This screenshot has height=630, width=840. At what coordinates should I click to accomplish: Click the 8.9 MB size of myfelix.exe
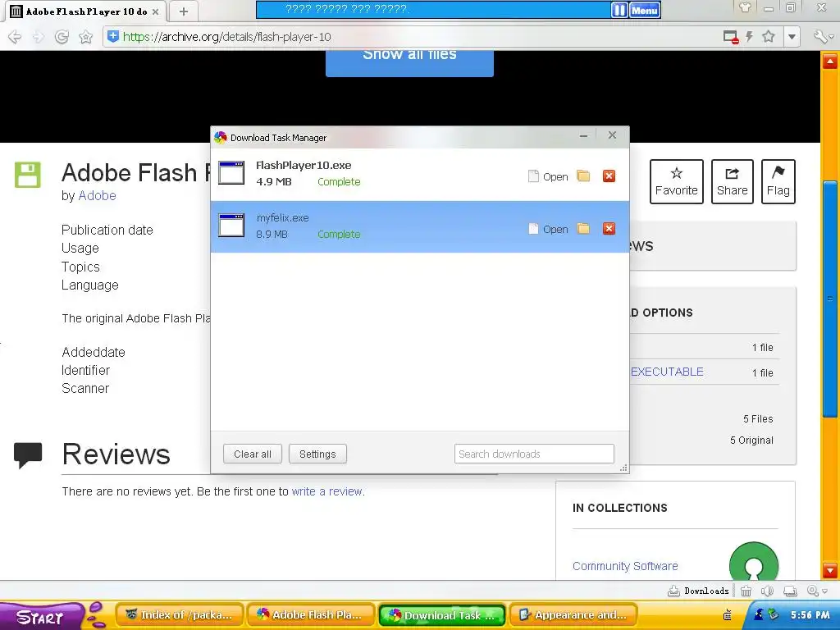272,234
